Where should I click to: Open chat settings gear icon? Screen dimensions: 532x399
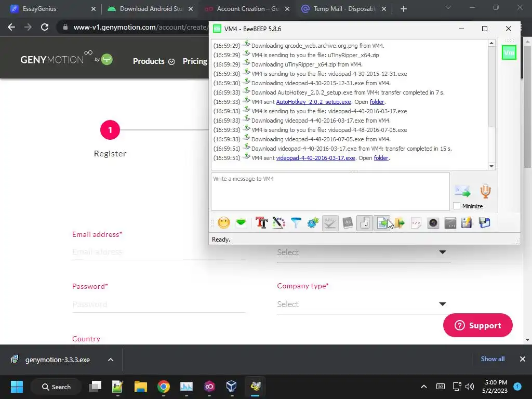pyautogui.click(x=313, y=223)
